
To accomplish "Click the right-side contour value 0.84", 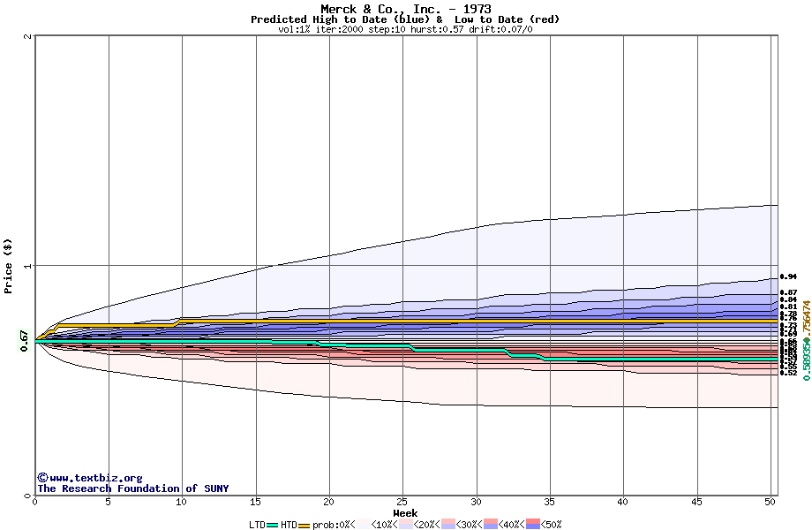I will [x=789, y=299].
